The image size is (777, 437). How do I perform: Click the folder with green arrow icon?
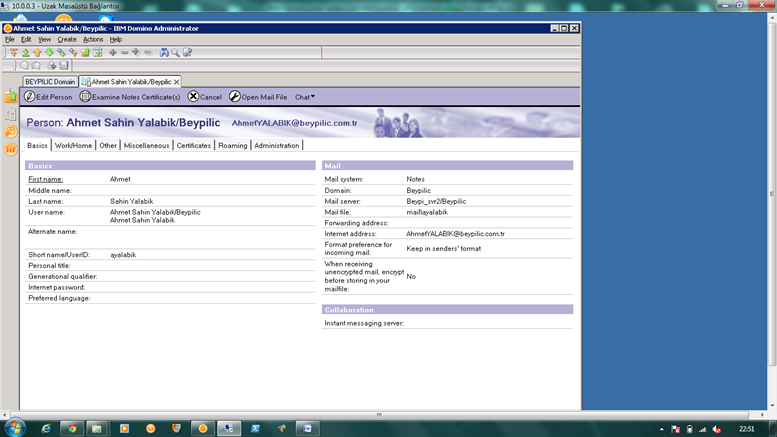click(85, 53)
